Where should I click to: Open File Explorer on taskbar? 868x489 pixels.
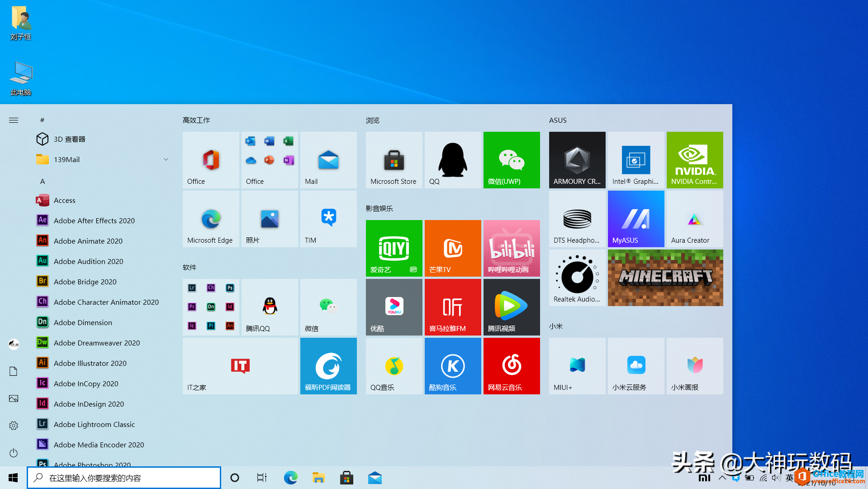click(318, 478)
